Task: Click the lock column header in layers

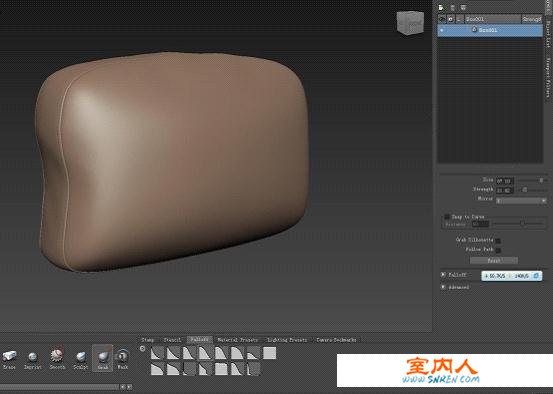Action: pyautogui.click(x=451, y=19)
